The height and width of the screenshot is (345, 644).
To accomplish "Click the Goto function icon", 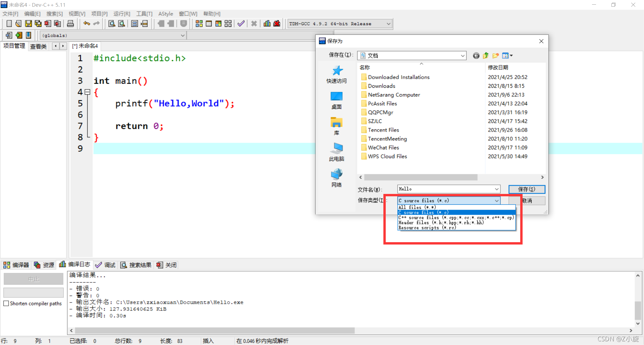I will click(135, 23).
